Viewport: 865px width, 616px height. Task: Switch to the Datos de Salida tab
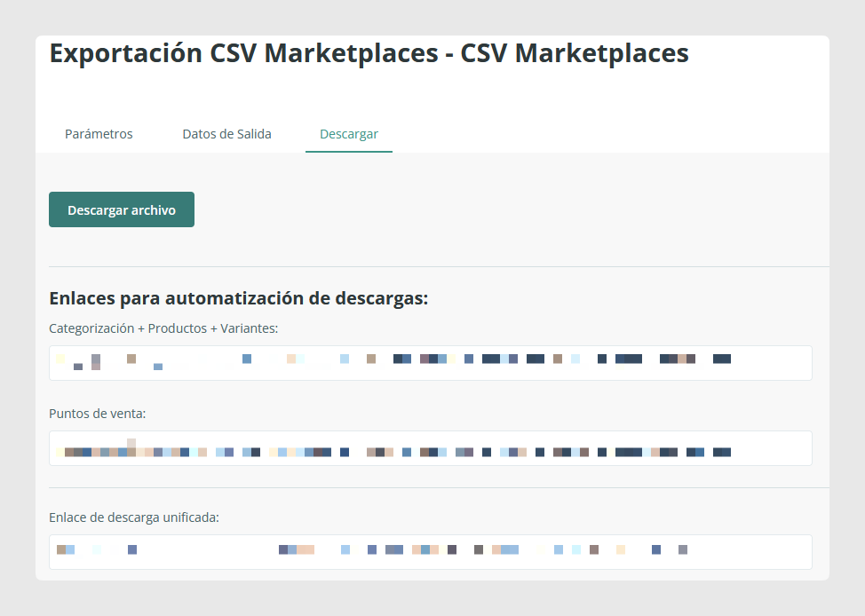click(x=226, y=134)
